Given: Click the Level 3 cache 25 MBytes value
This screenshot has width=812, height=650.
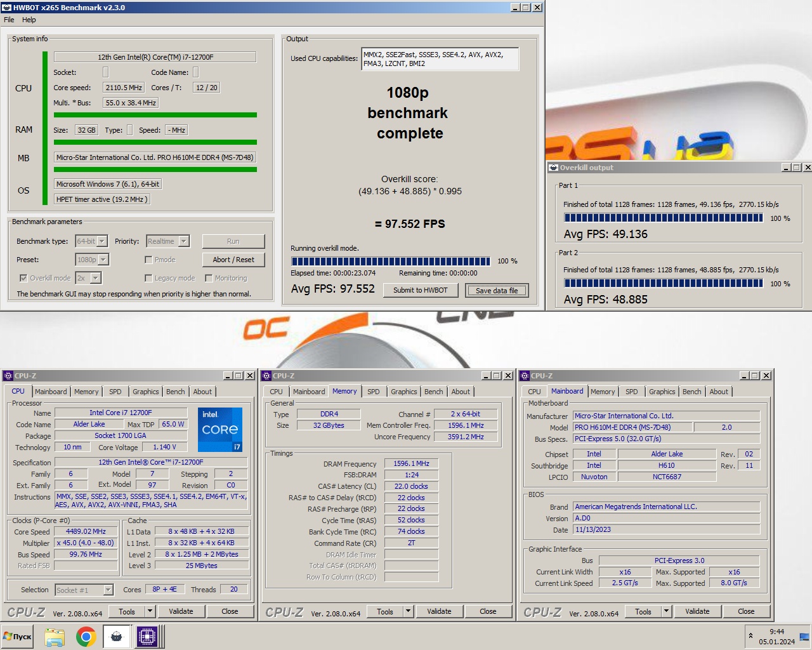Looking at the screenshot, I should coord(201,566).
